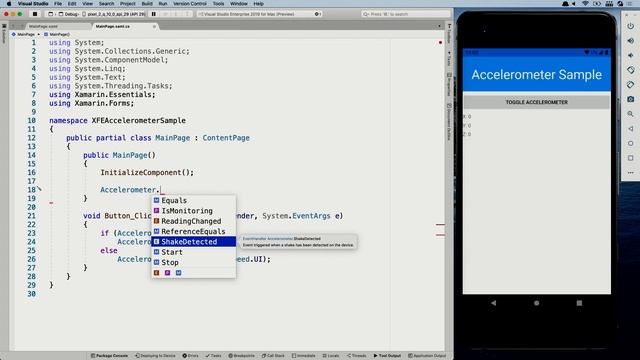Click emulator sidebar Back triangle icon

tap(631, 129)
